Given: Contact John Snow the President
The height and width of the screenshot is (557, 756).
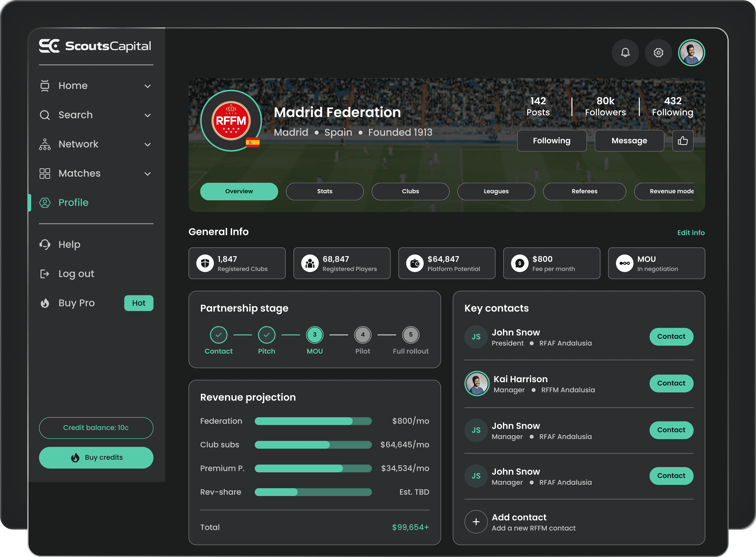Looking at the screenshot, I should [x=671, y=336].
